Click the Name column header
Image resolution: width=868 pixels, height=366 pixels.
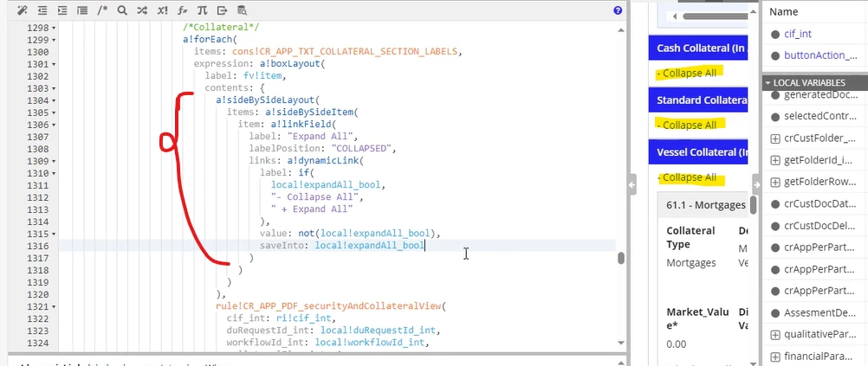pyautogui.click(x=784, y=12)
